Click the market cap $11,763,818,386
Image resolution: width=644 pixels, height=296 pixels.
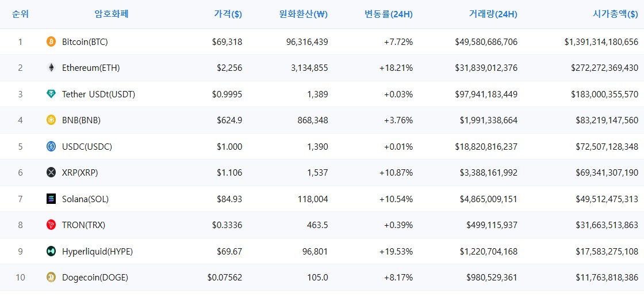click(x=607, y=278)
